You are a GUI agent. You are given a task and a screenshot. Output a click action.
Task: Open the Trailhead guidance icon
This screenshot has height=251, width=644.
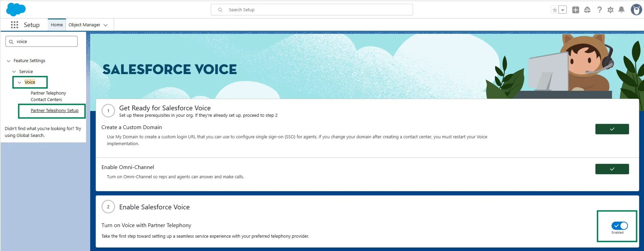(x=587, y=10)
